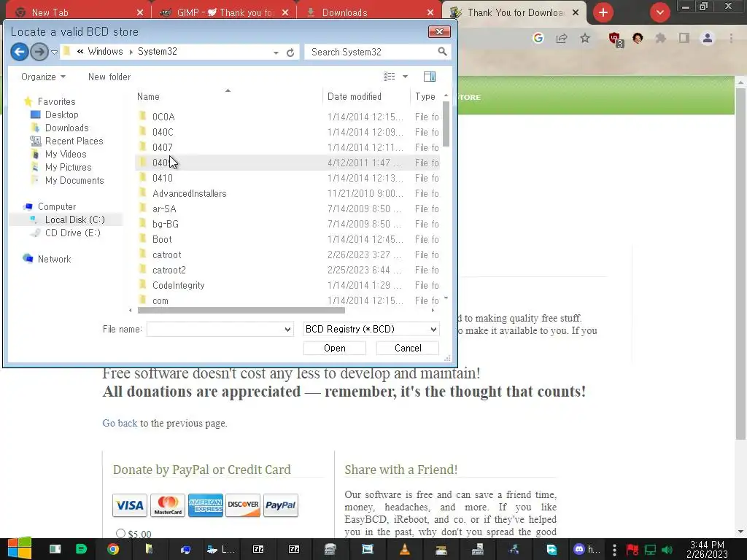Open the Chrome side panel icon
This screenshot has width=747, height=560.
point(684,38)
